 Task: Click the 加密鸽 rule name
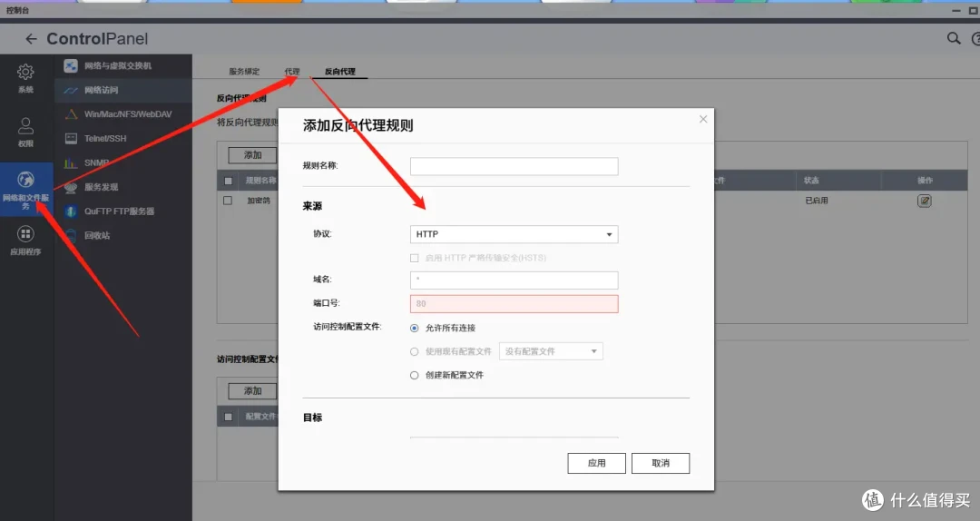point(258,201)
